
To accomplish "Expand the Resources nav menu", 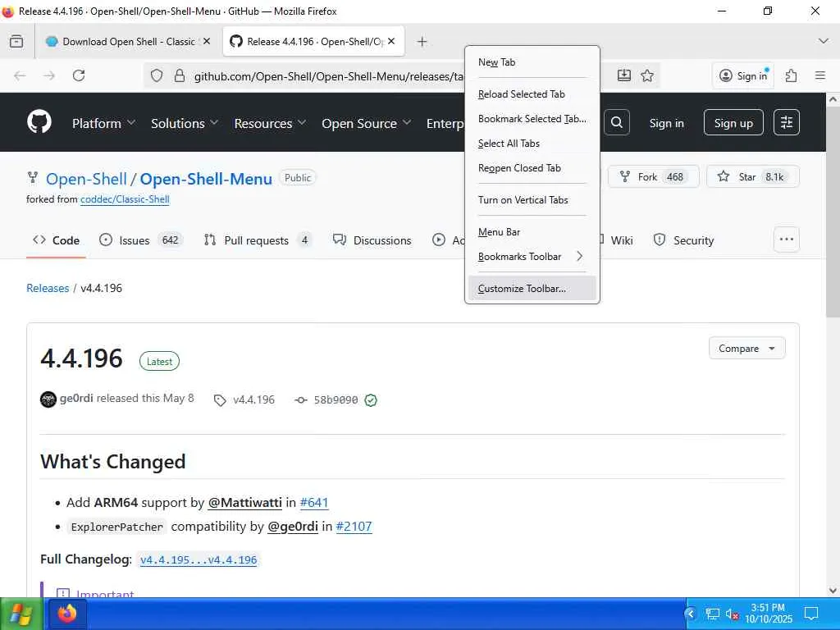I will tap(270, 123).
